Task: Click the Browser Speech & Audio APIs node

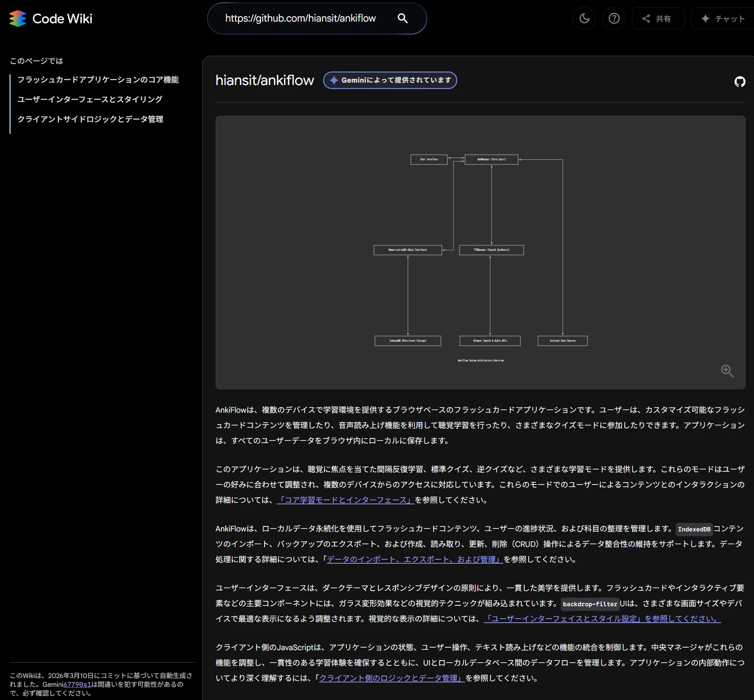Action: tap(490, 341)
